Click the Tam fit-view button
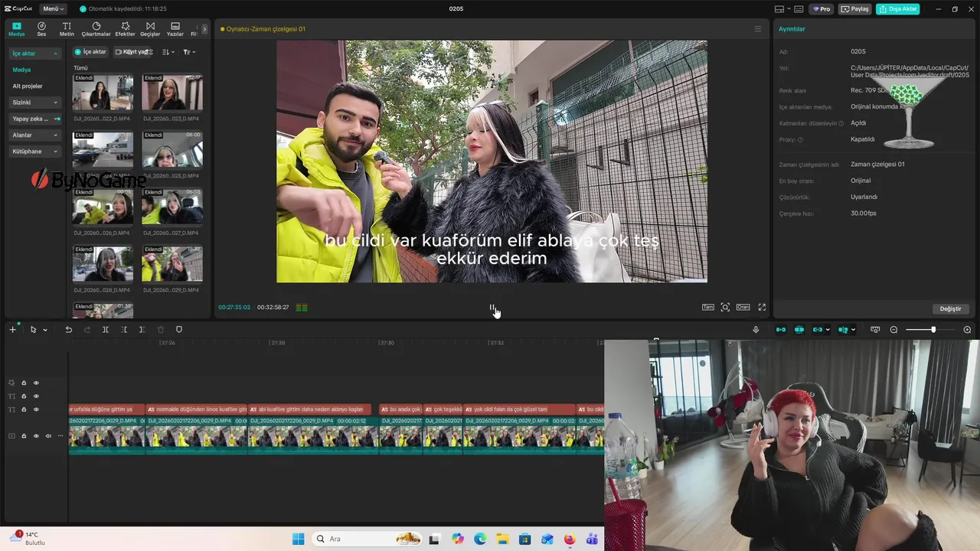The image size is (980, 551). click(708, 307)
